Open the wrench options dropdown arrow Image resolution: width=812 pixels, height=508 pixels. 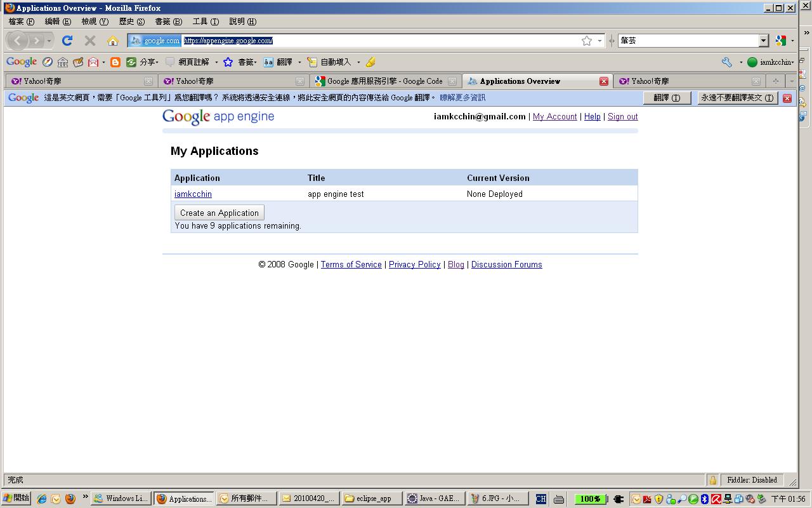(740, 62)
